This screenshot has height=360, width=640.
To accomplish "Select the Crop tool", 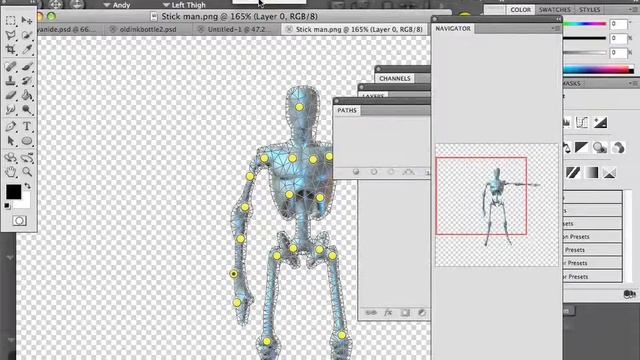I will (11, 49).
